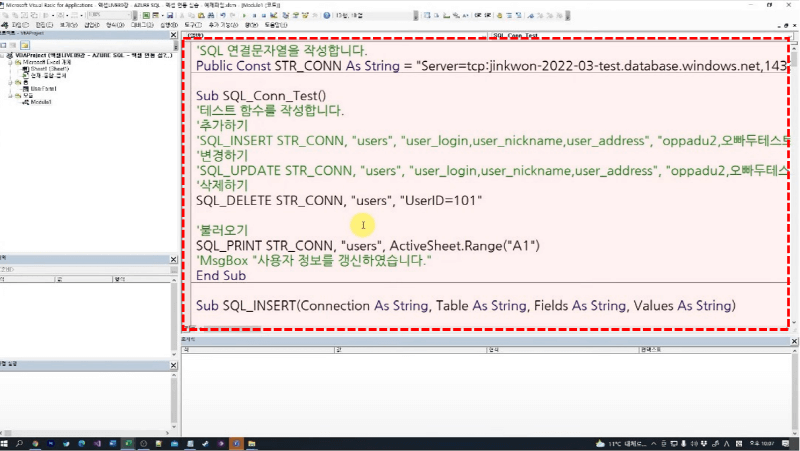
Task: Click the code line SQL_DELETE STR_CONN
Action: click(x=339, y=201)
